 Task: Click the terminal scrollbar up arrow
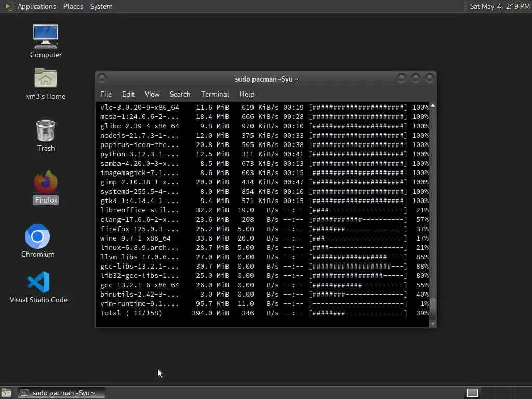433,106
